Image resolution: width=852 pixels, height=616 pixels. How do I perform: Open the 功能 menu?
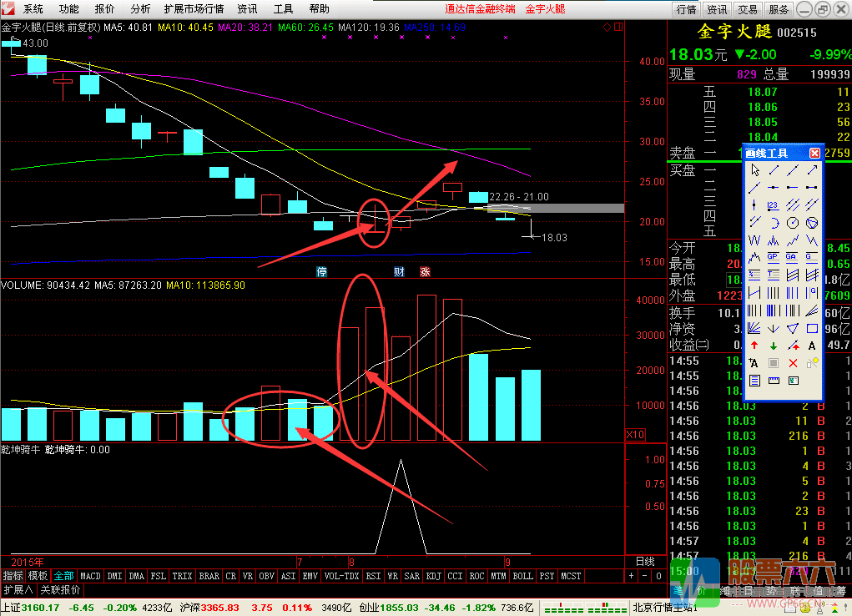(69, 8)
